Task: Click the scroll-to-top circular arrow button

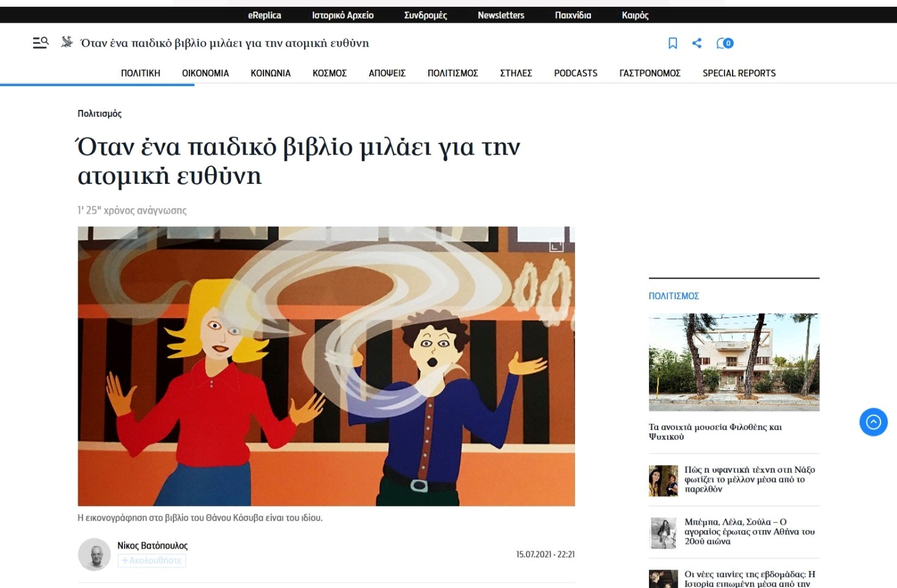Action: 873,422
